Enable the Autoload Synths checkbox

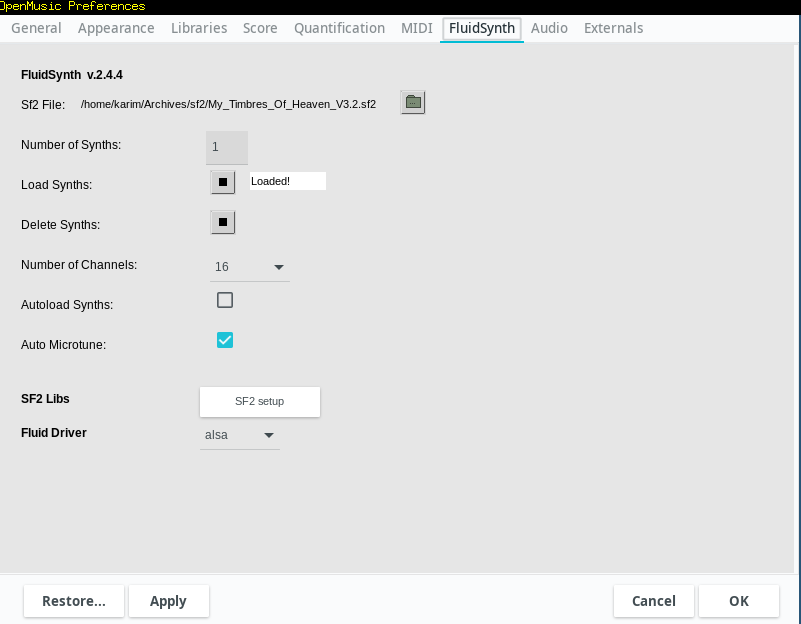(225, 300)
